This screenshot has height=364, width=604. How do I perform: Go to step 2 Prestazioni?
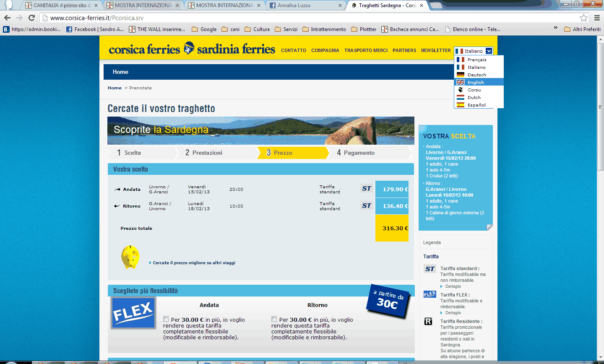(216, 153)
